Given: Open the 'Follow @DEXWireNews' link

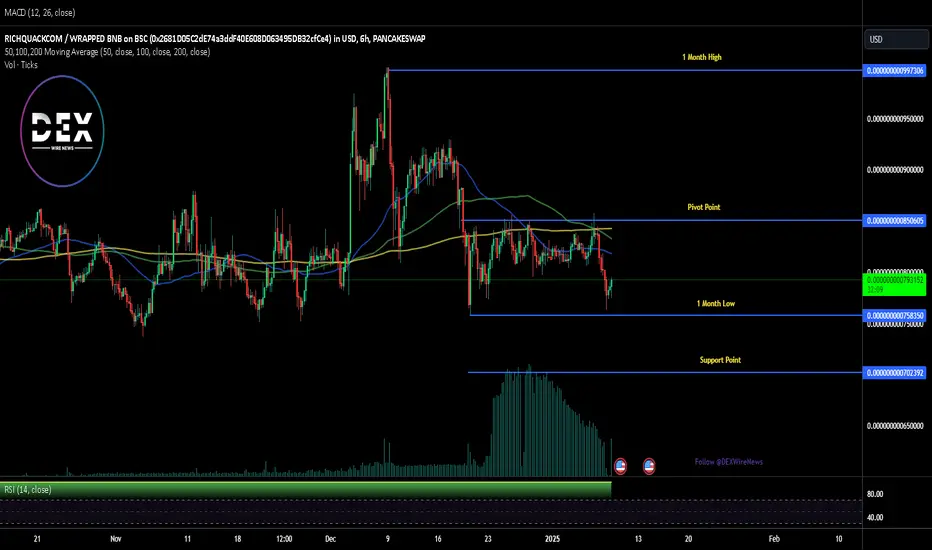Looking at the screenshot, I should pos(729,461).
